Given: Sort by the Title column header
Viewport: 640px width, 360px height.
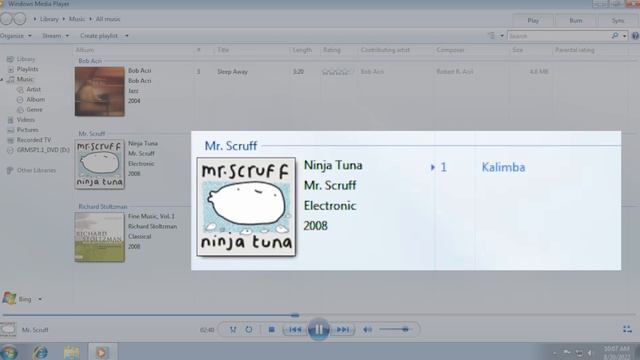Looking at the screenshot, I should (223, 50).
